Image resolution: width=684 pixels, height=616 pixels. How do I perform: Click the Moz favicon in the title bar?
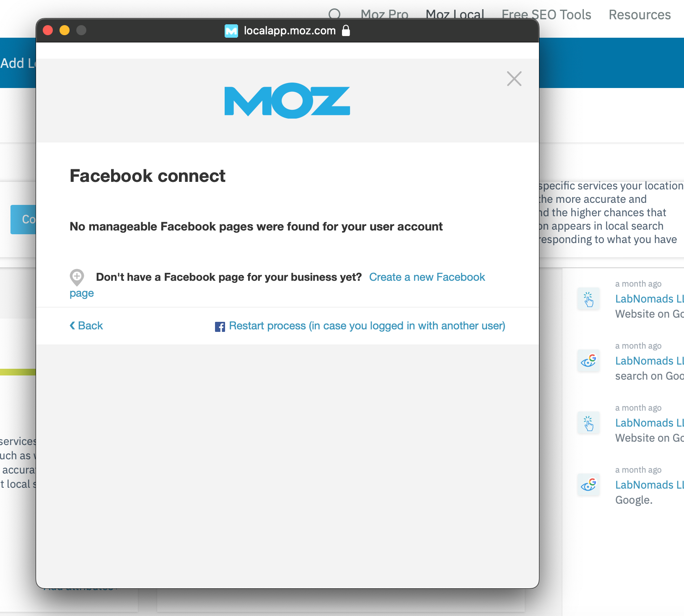coord(231,31)
